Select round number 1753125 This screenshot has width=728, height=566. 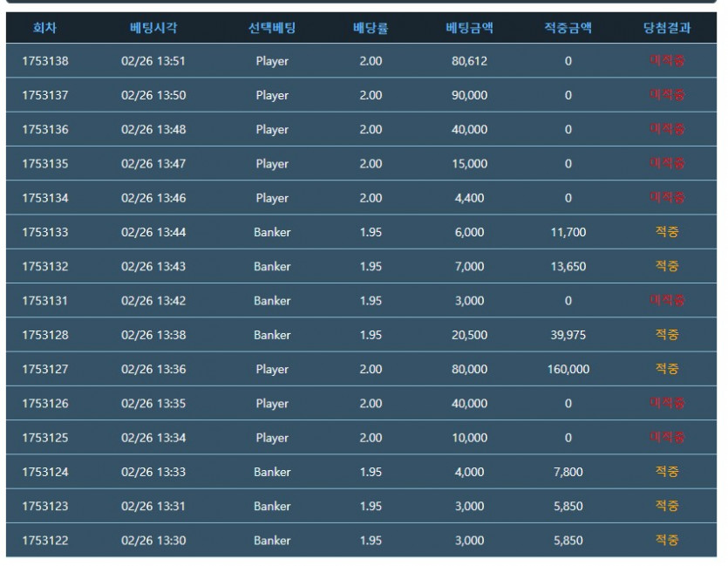[45, 438]
